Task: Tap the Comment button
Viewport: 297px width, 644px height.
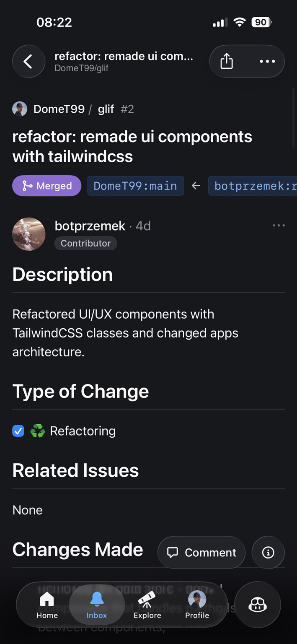Action: (201, 553)
